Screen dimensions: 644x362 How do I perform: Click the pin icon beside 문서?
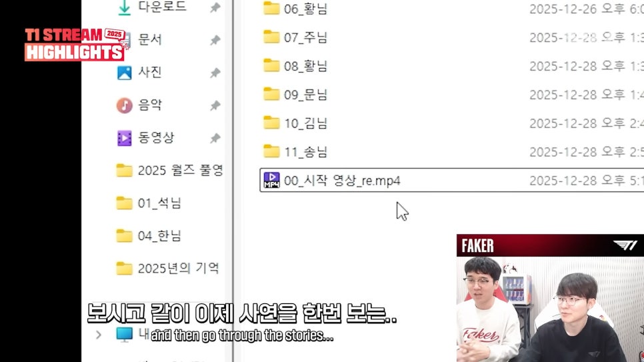pyautogui.click(x=215, y=40)
